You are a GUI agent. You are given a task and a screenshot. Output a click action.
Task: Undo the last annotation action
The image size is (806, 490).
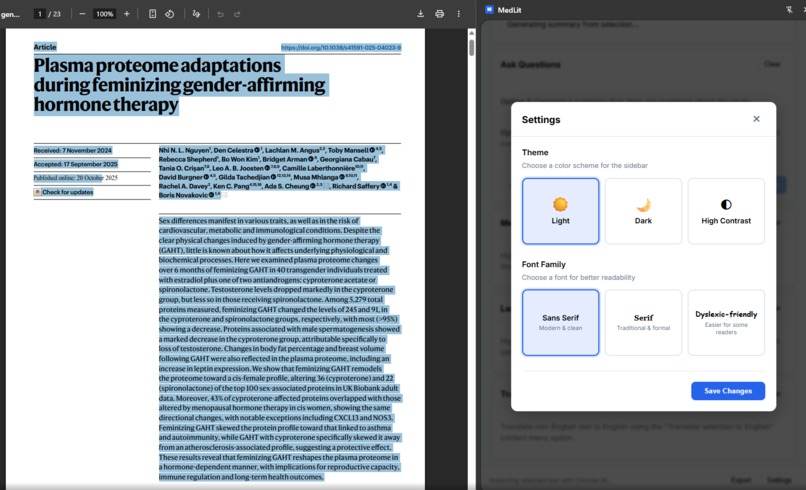tap(221, 14)
